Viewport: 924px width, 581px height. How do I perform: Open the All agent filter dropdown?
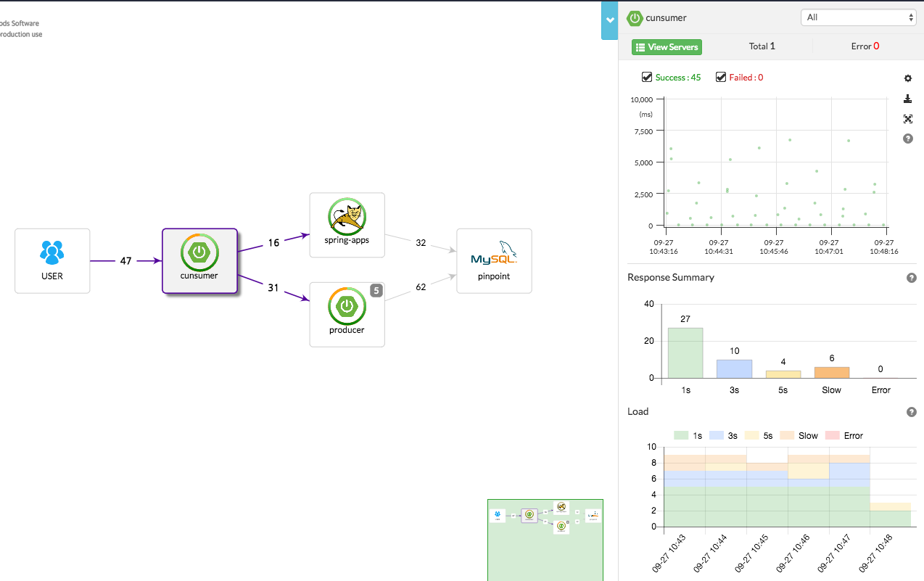(x=859, y=17)
